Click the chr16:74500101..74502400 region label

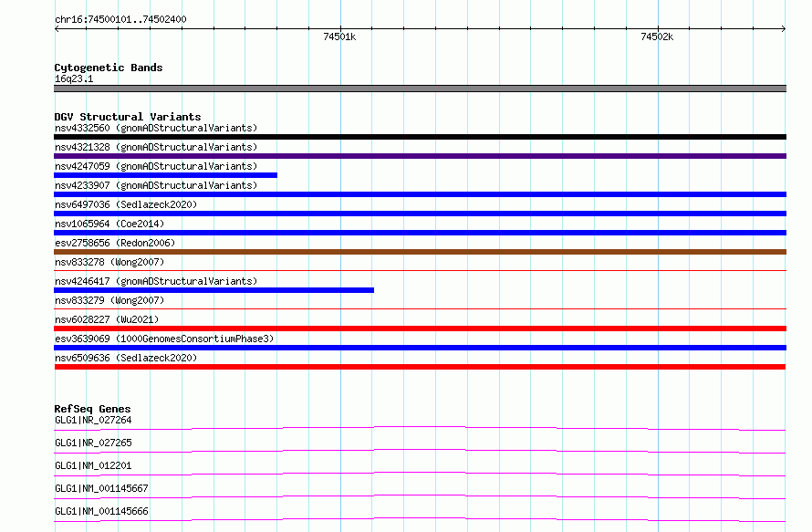[x=120, y=19]
